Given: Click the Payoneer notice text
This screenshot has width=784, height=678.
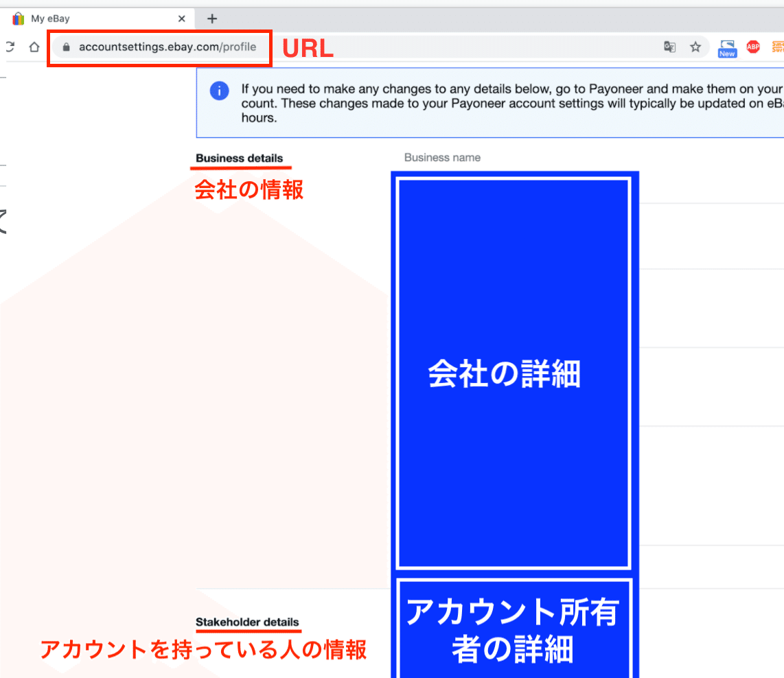Looking at the screenshot, I should (x=512, y=103).
